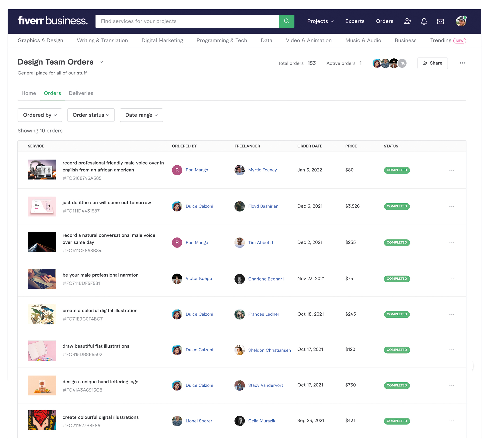Go to the Home tab
The height and width of the screenshot is (448, 489).
point(29,93)
